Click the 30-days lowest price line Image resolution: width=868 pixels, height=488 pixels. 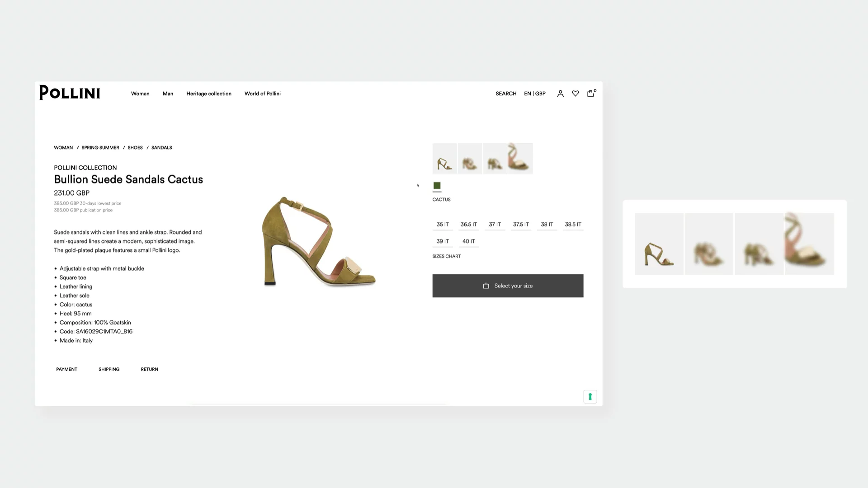pyautogui.click(x=88, y=203)
